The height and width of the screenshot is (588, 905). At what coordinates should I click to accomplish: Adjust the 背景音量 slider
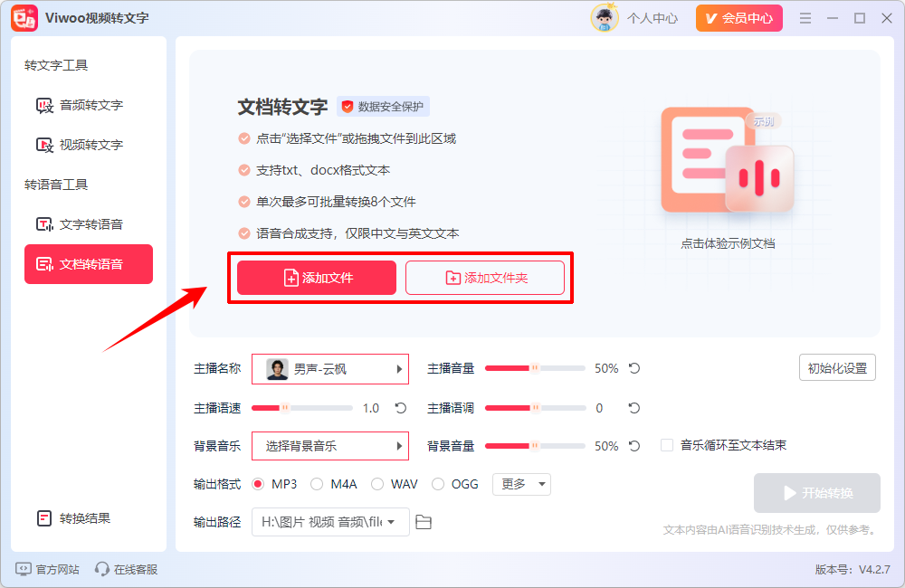point(535,445)
